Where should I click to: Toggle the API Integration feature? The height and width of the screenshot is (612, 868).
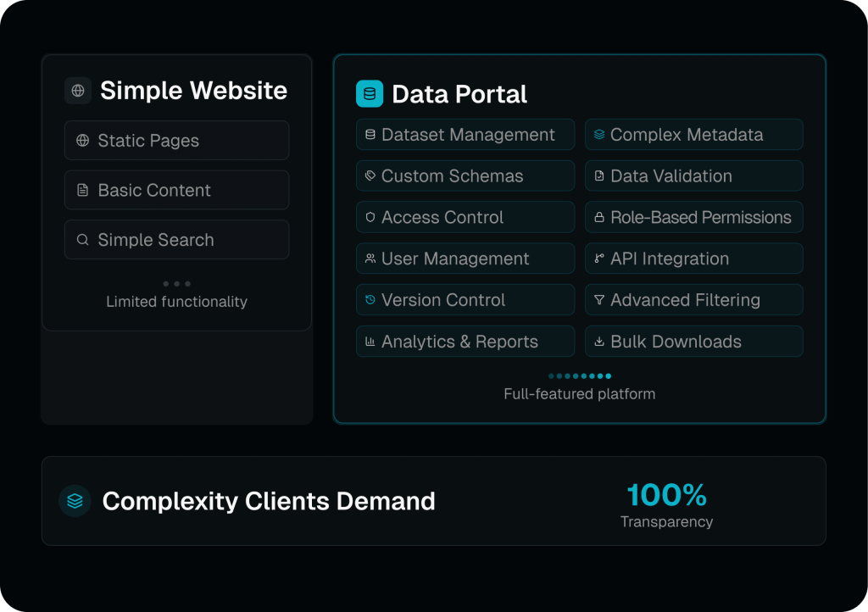coord(693,258)
